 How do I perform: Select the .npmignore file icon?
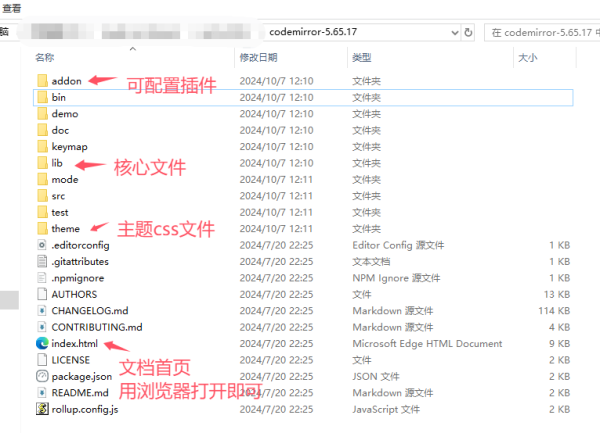coord(42,278)
